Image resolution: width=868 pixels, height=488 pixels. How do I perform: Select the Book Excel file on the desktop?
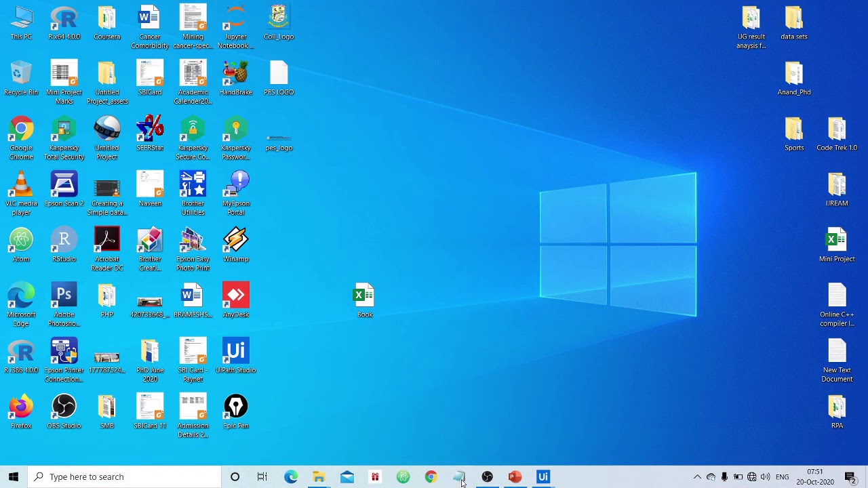coord(365,302)
